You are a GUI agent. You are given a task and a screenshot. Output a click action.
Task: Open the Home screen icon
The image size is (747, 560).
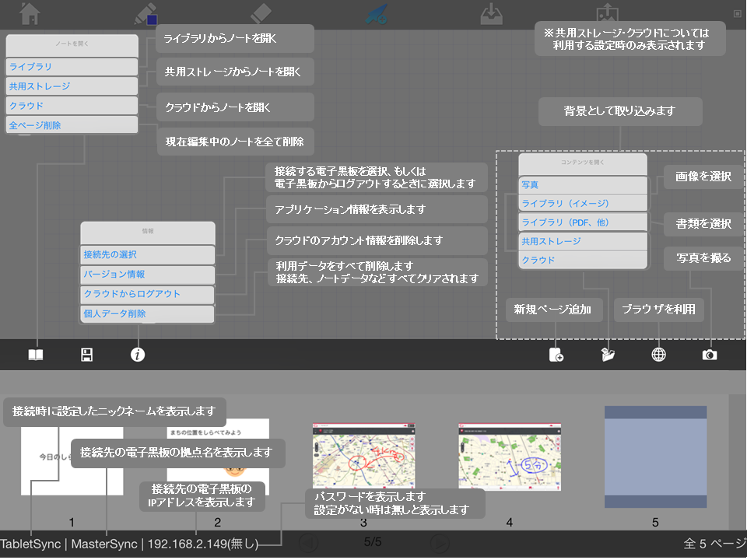click(x=29, y=13)
